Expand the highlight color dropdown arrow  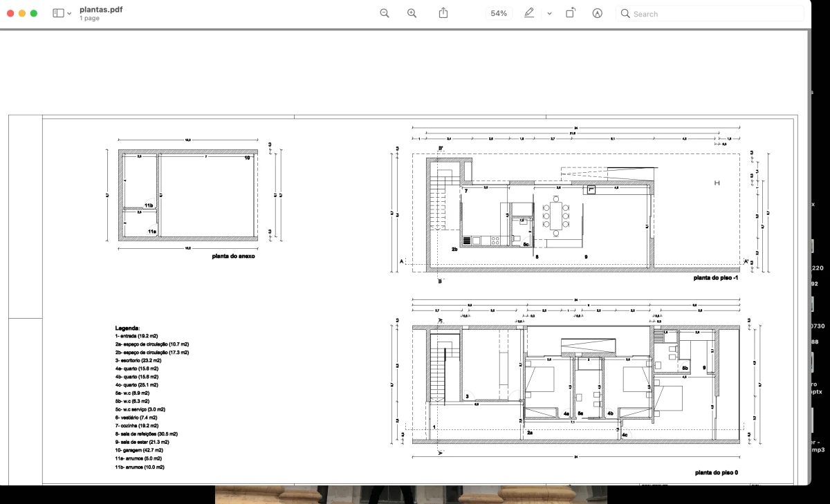[549, 14]
